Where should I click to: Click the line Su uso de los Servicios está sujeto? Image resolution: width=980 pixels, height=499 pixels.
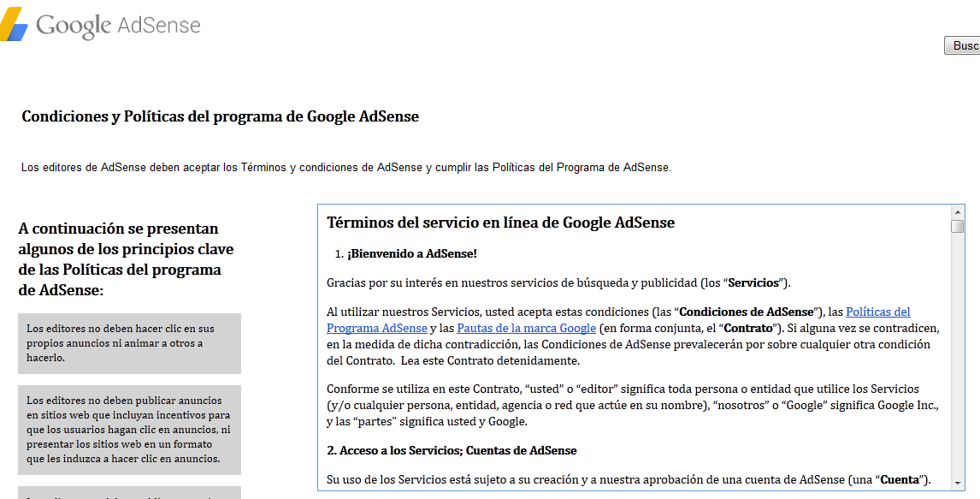629,480
